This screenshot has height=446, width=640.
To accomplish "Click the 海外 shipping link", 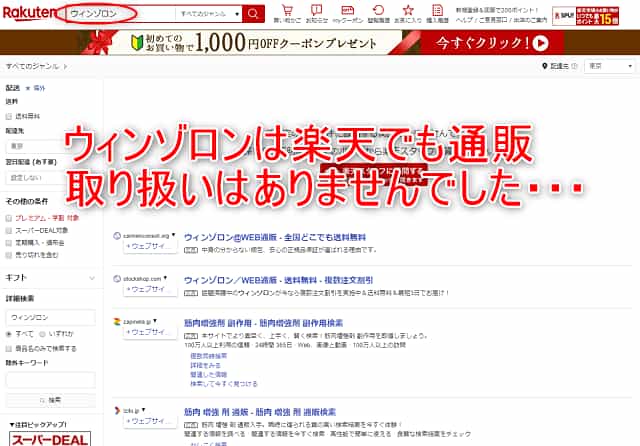I will (x=39, y=88).
